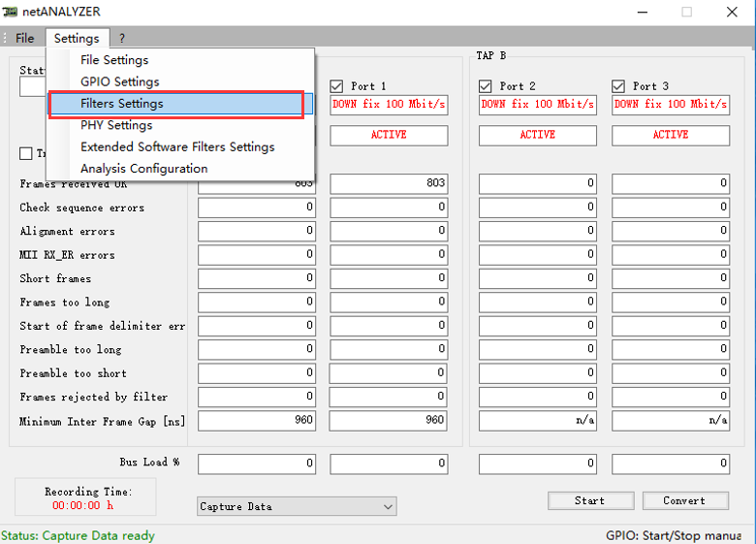Click Port 1 ACTIVE status box
This screenshot has height=544, width=756.
coord(389,135)
